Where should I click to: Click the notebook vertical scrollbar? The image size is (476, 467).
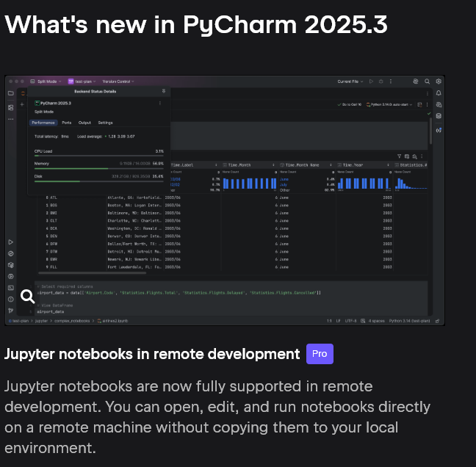tap(430, 131)
